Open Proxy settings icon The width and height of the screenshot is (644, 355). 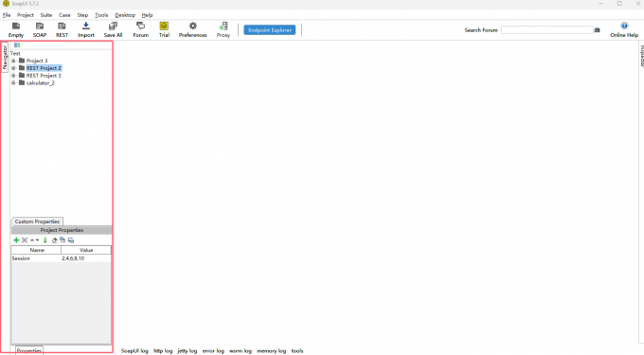tap(224, 30)
